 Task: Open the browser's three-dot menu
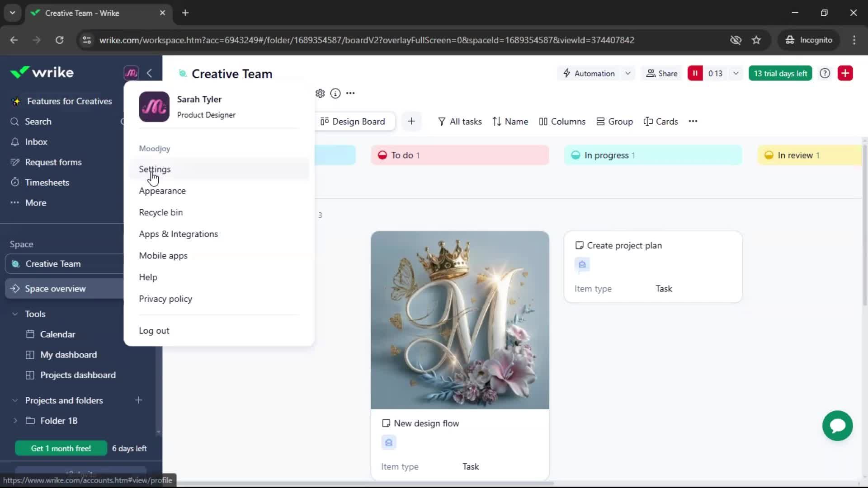[x=854, y=40]
